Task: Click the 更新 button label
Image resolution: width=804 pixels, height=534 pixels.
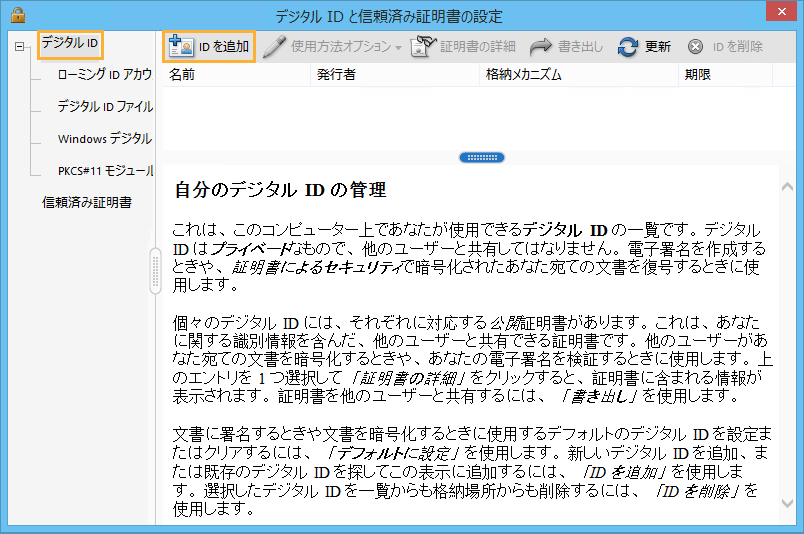Action: coord(658,47)
